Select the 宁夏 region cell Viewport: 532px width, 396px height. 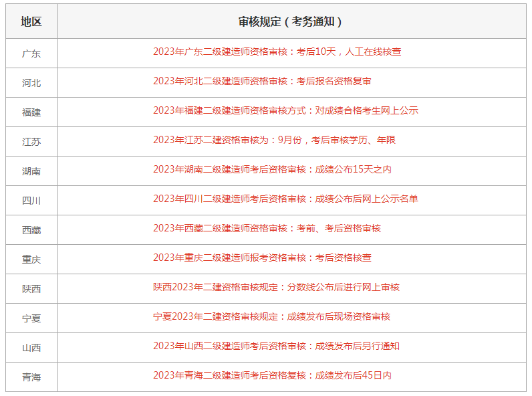[x=31, y=318]
